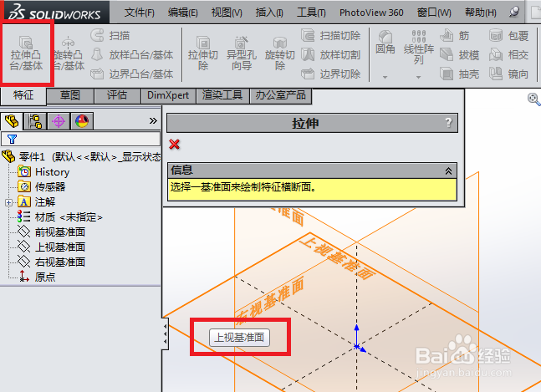
Task: Open help for the 拉伸 panel
Action: 448,122
